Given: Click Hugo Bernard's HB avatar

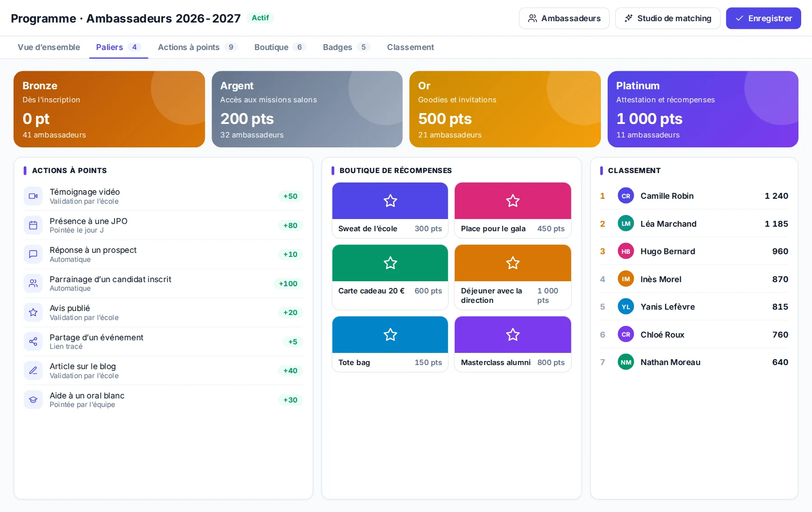Looking at the screenshot, I should (x=626, y=251).
